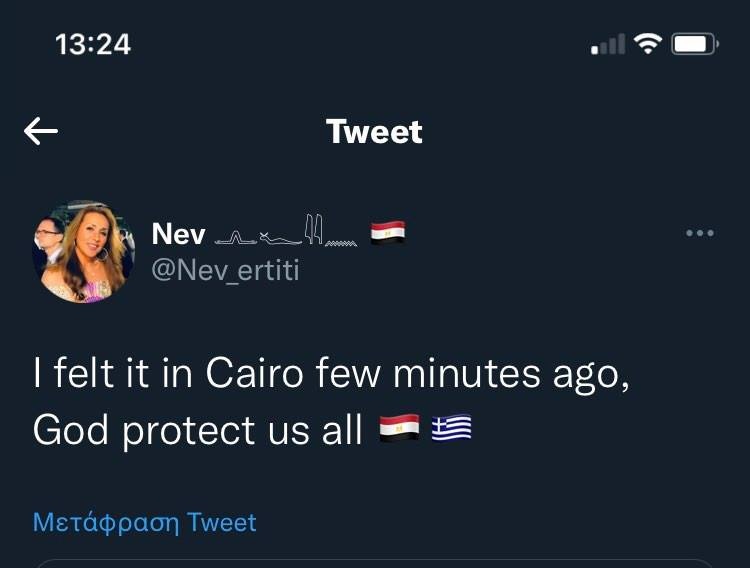The height and width of the screenshot is (568, 750).
Task: Tap the Wi-Fi status icon
Action: (649, 44)
